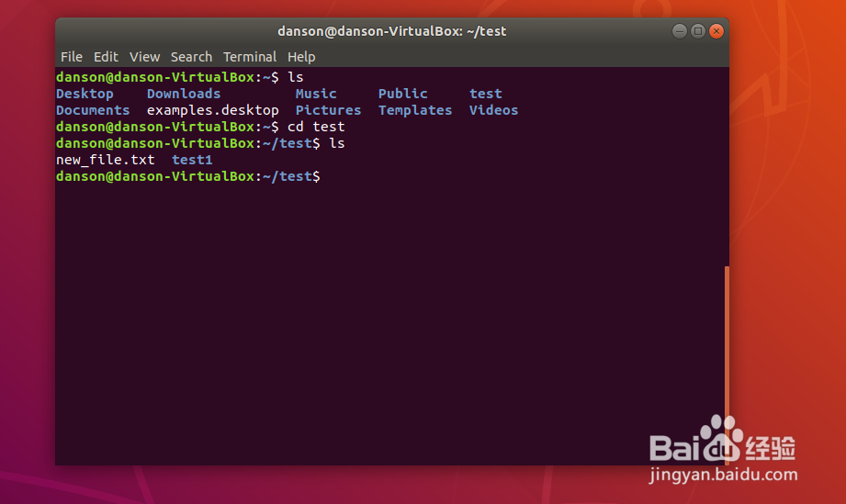
Task: Open the Edit menu
Action: pyautogui.click(x=106, y=57)
